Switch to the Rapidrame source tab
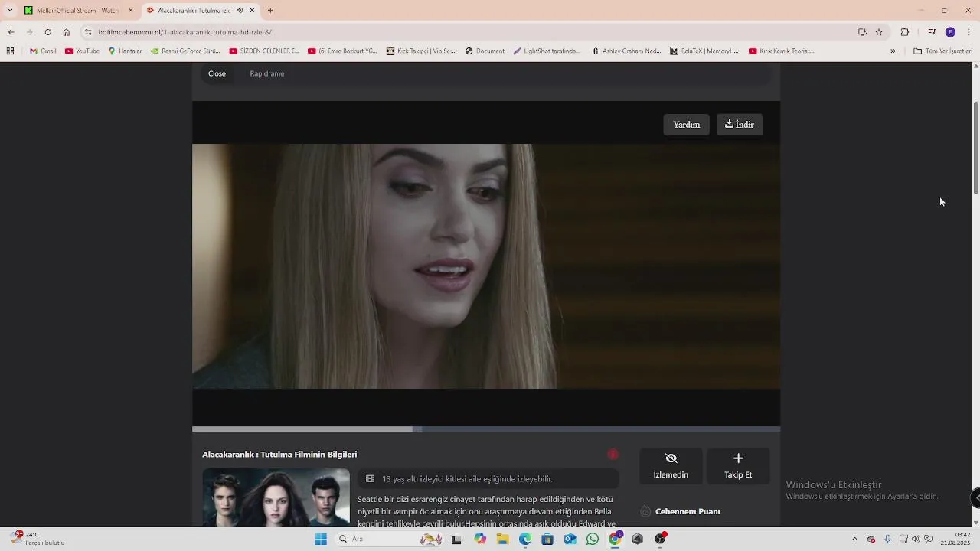980x551 pixels. tap(267, 73)
